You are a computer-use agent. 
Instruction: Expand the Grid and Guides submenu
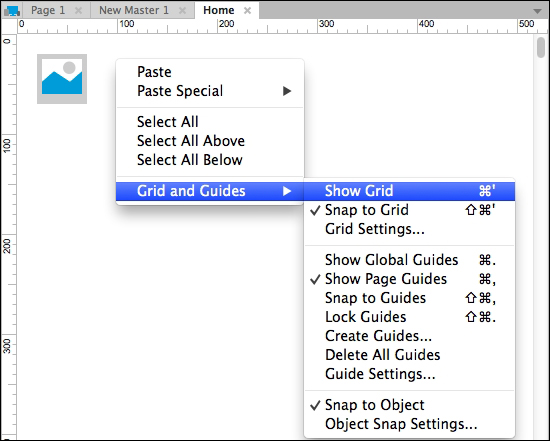(x=210, y=191)
